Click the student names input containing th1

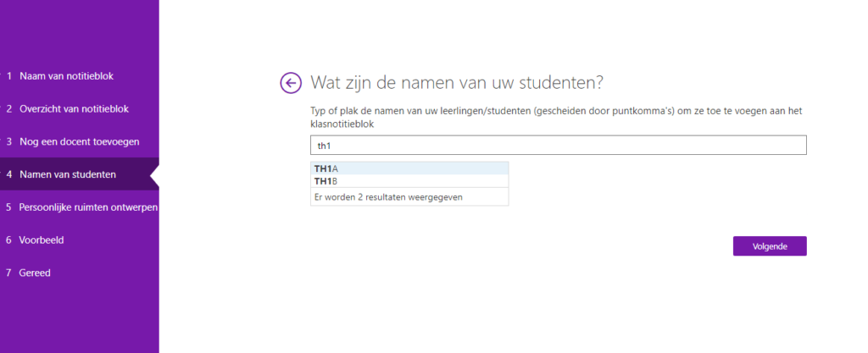558,145
